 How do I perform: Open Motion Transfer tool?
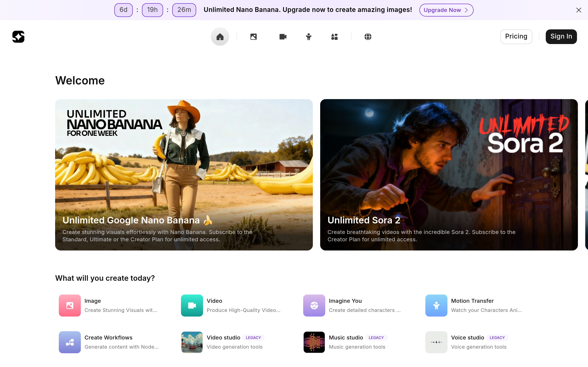tap(436, 305)
